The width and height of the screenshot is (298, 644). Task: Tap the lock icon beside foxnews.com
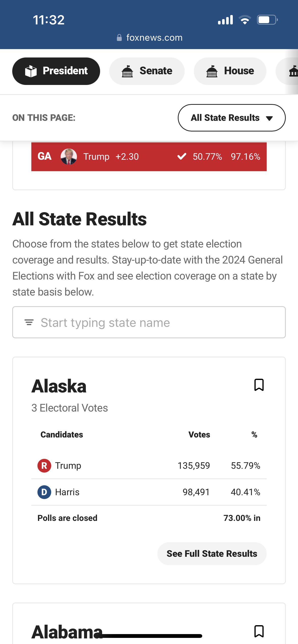point(119,38)
